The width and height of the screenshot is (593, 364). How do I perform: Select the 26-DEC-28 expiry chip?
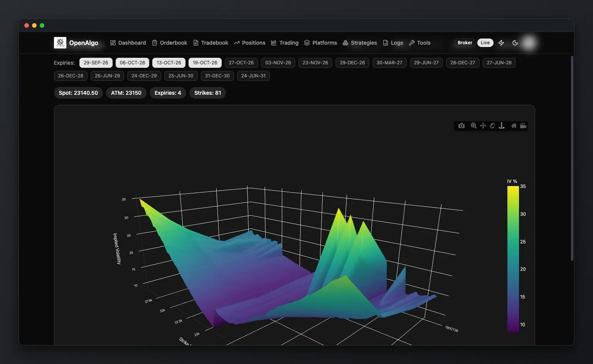(71, 76)
